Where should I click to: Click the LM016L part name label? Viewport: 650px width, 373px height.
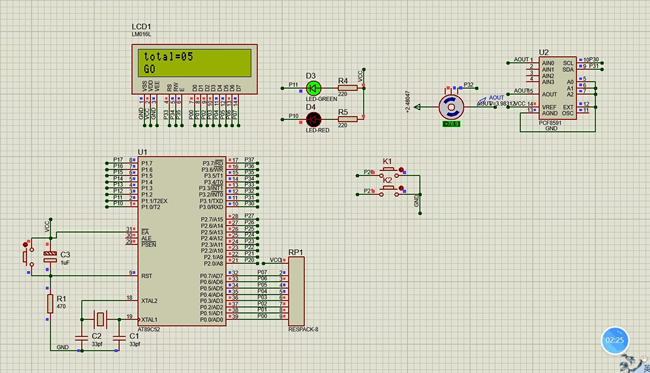coord(141,34)
